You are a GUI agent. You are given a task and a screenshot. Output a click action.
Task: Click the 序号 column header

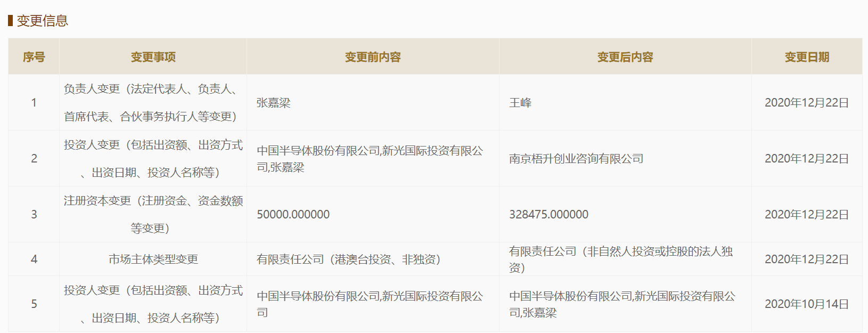point(34,57)
